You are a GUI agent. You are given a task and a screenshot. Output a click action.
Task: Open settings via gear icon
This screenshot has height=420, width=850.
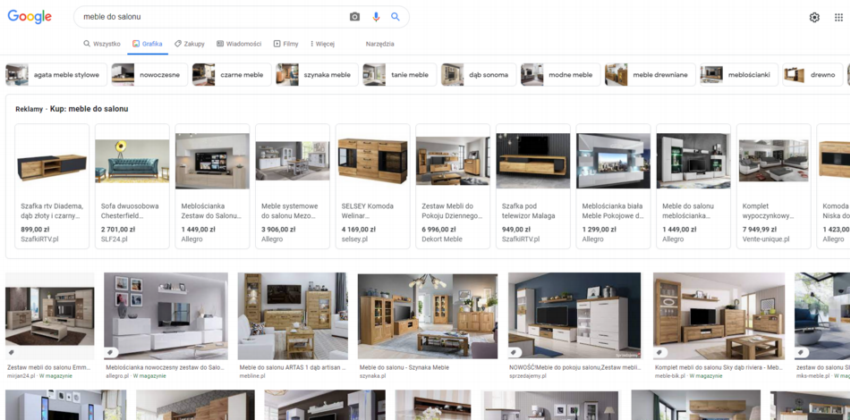[x=814, y=17]
